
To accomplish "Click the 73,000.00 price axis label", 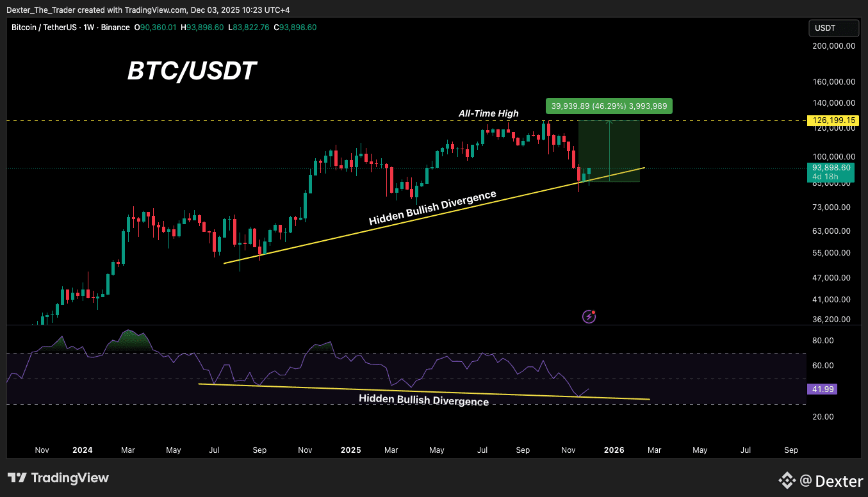I will pyautogui.click(x=830, y=208).
